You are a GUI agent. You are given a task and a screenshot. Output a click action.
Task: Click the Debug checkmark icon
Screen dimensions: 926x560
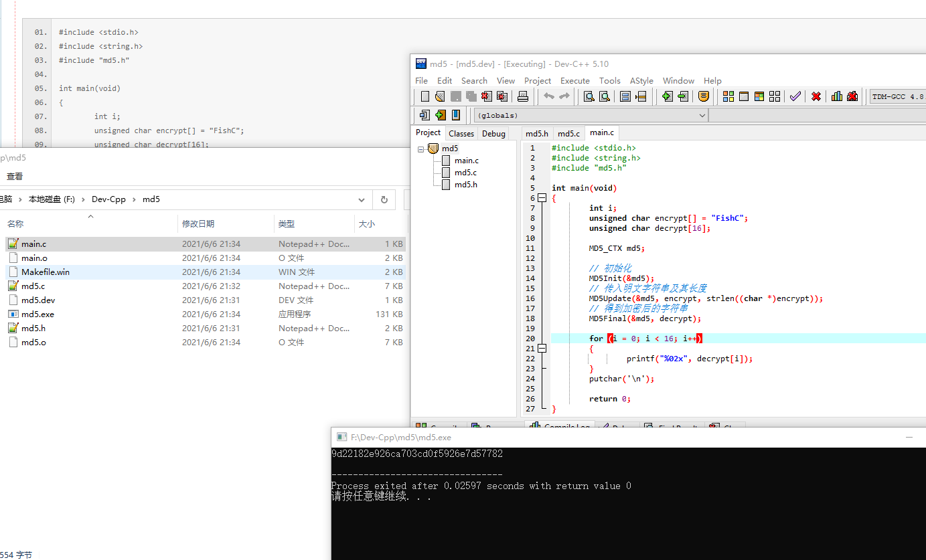[795, 96]
